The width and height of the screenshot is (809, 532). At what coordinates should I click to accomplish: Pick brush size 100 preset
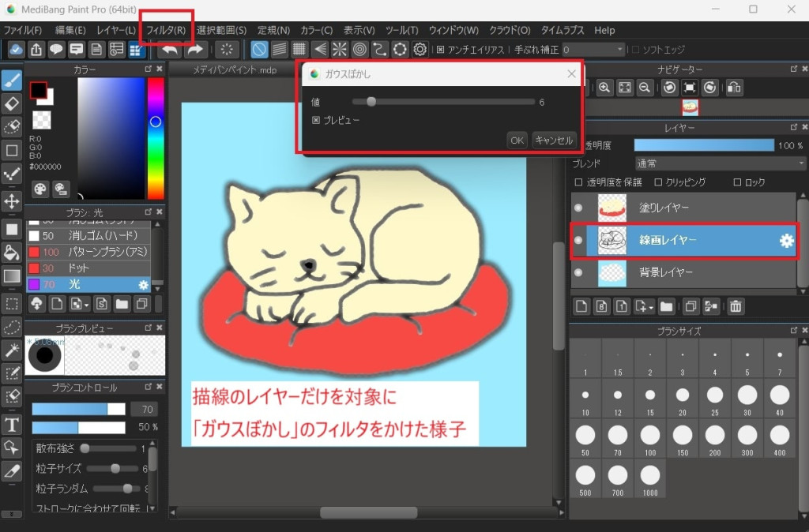point(650,440)
